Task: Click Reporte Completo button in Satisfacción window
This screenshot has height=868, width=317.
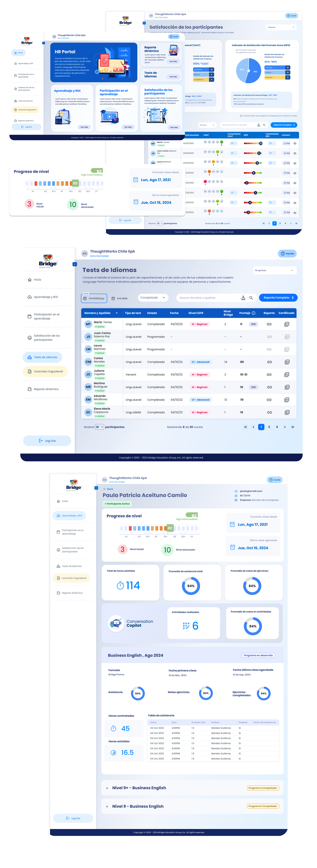Action: coord(284,125)
